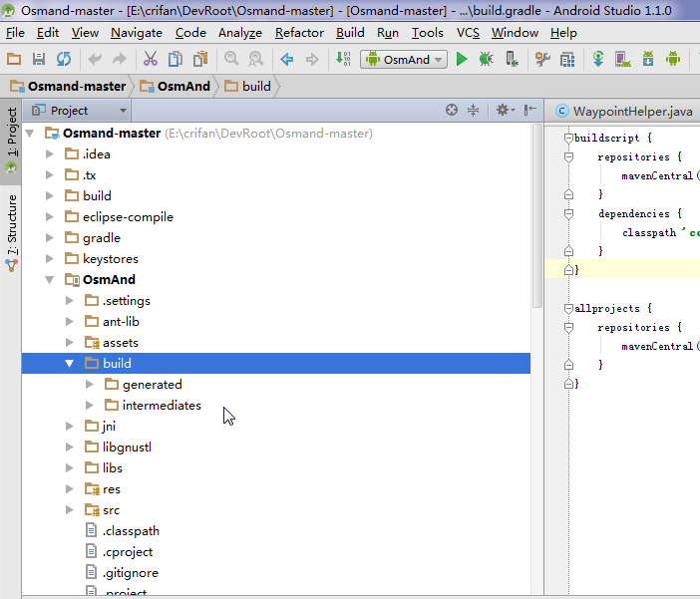Click the Make Project binary arrow icon
Image resolution: width=700 pixels, height=599 pixels.
point(343,59)
